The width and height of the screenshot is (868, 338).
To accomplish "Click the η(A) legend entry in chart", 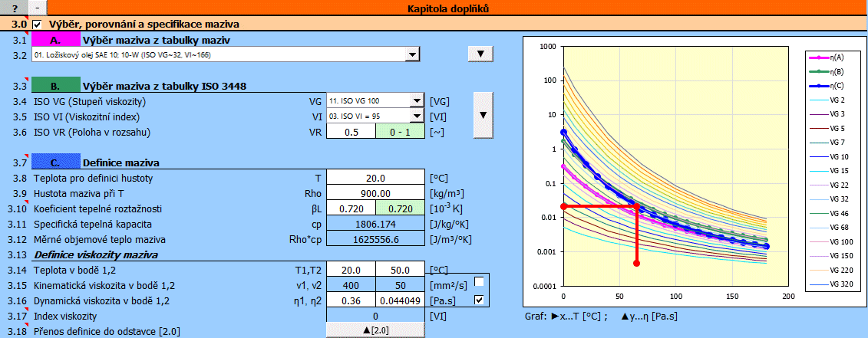I will (832, 57).
